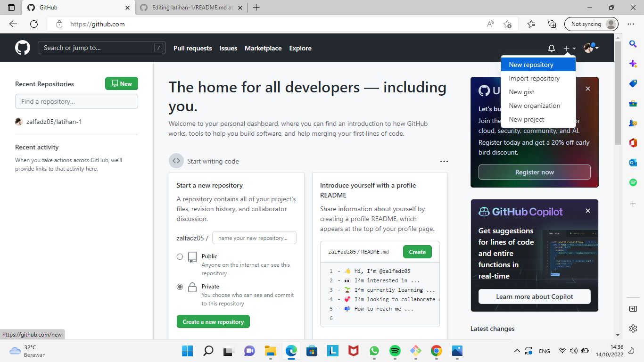Open browser Collections

[x=552, y=24]
